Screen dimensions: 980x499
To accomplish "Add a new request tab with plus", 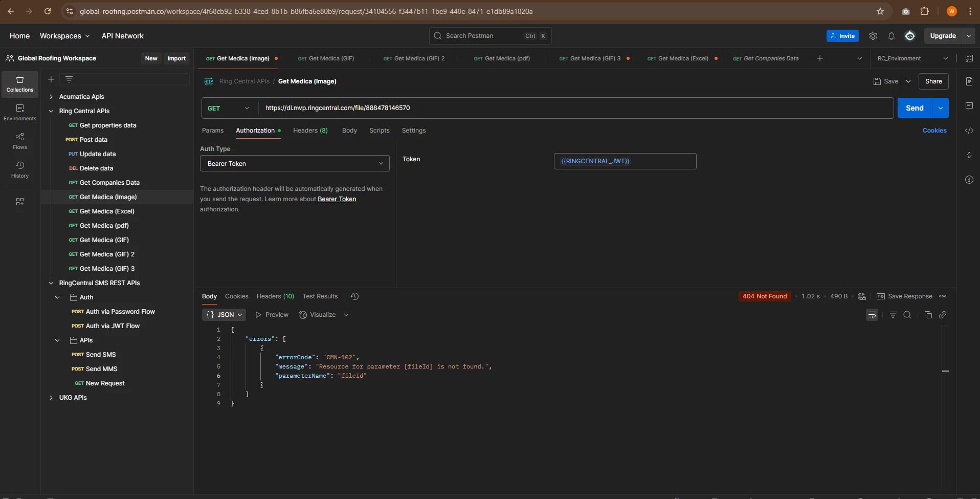I will (820, 58).
